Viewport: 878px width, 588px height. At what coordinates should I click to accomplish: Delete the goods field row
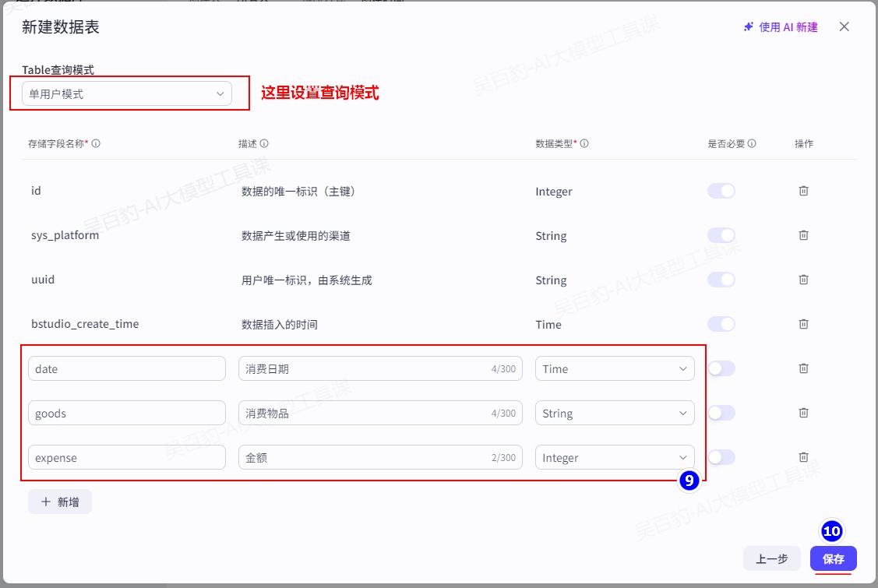(x=803, y=413)
